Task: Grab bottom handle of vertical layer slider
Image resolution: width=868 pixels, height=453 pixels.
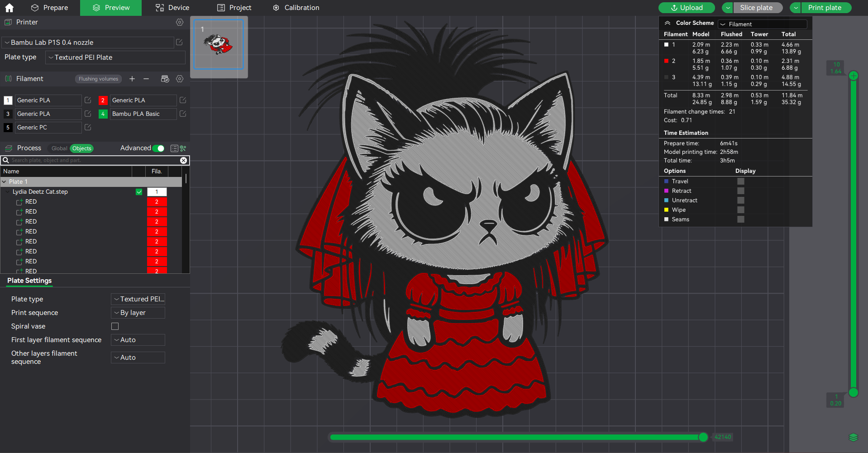Action: 854,392
